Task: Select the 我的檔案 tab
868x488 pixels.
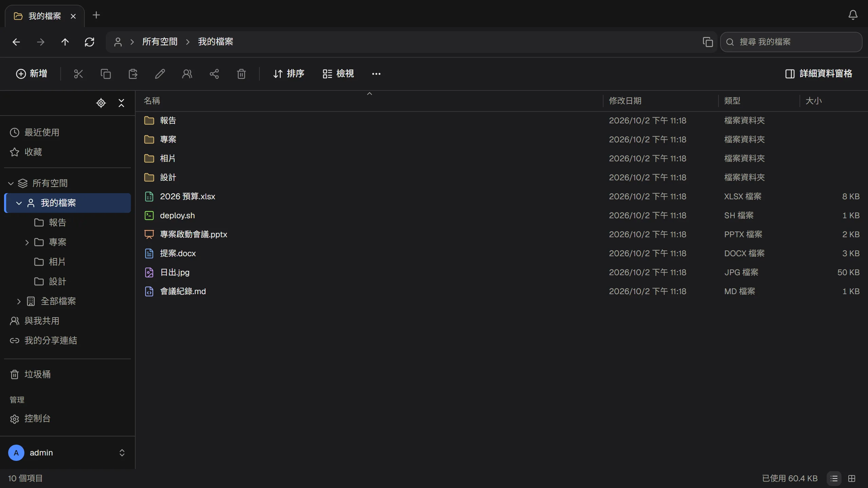Action: click(x=45, y=16)
